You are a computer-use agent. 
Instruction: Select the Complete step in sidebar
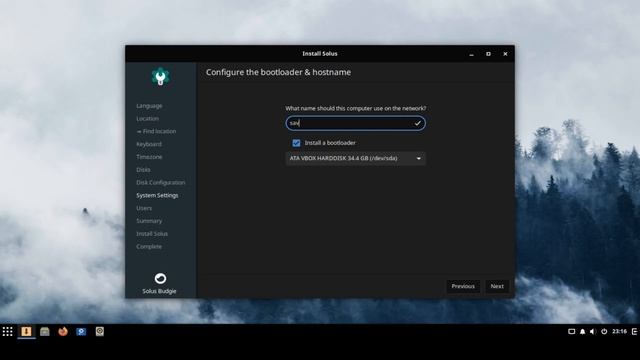coord(149,247)
